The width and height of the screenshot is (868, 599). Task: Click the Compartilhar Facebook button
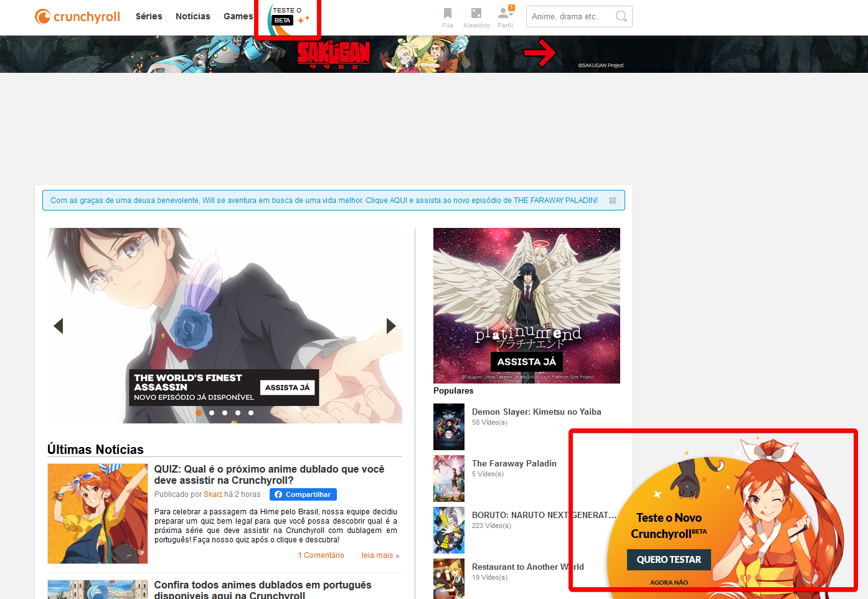point(303,494)
